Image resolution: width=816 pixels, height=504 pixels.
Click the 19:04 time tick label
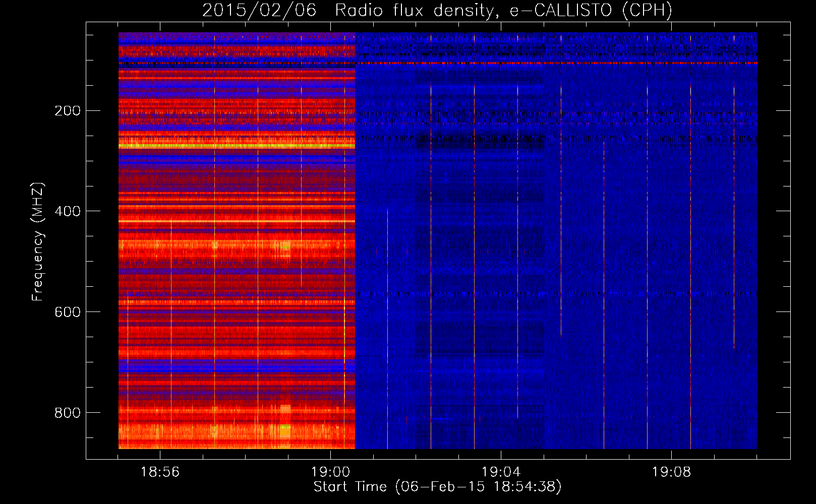pyautogui.click(x=501, y=472)
